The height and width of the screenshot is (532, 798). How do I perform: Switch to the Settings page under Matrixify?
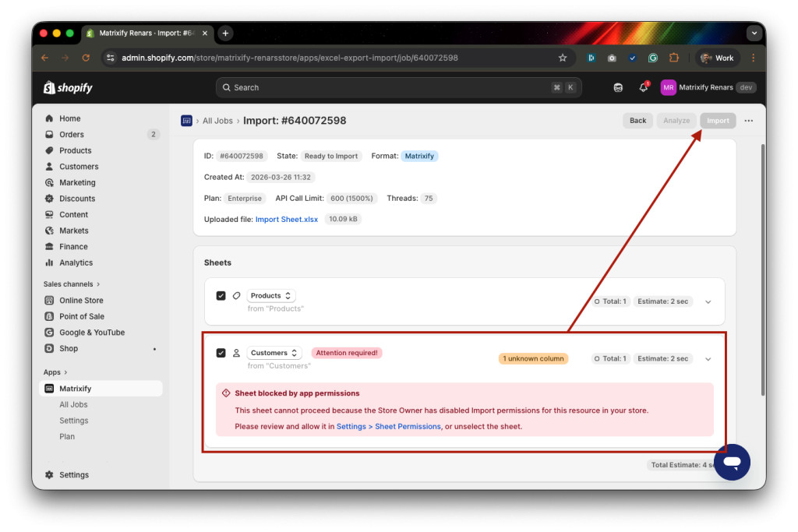[x=73, y=420]
